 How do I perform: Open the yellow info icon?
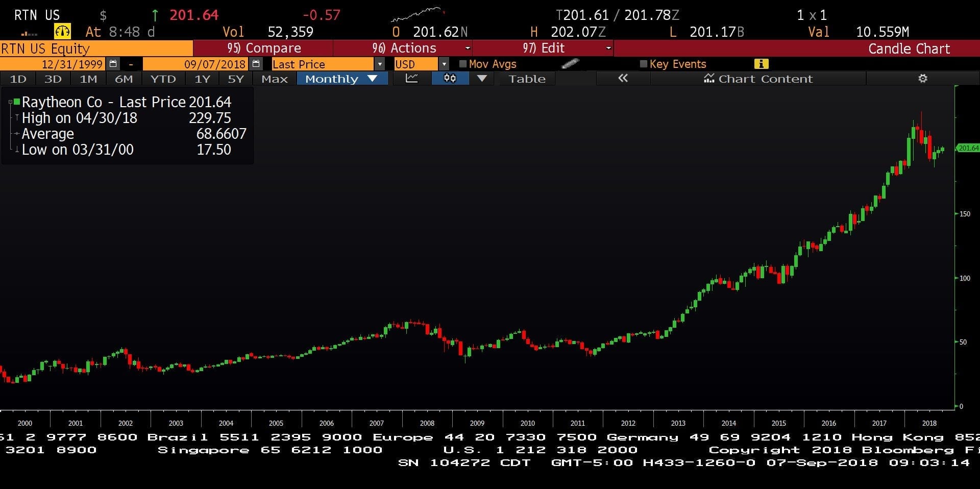point(761,64)
